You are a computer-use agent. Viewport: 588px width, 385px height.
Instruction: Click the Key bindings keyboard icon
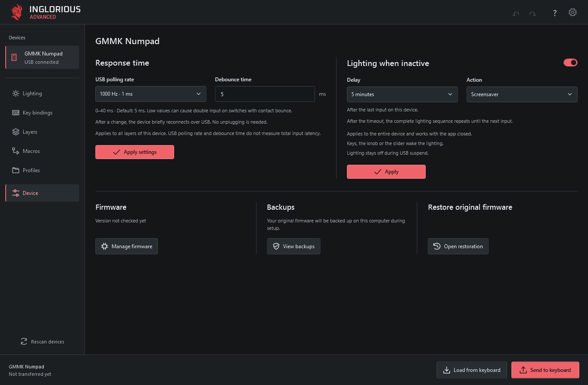(x=16, y=113)
